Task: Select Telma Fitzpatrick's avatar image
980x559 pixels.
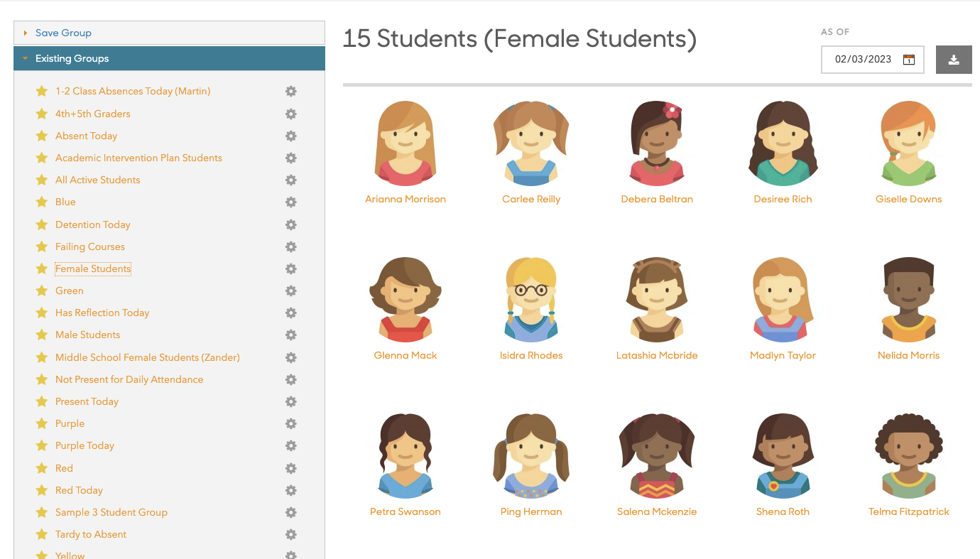Action: click(908, 456)
